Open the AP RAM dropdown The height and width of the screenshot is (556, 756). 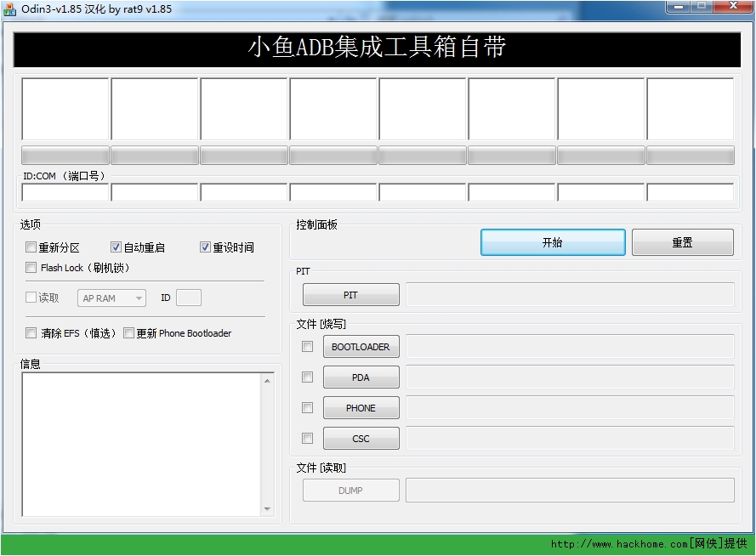[111, 298]
